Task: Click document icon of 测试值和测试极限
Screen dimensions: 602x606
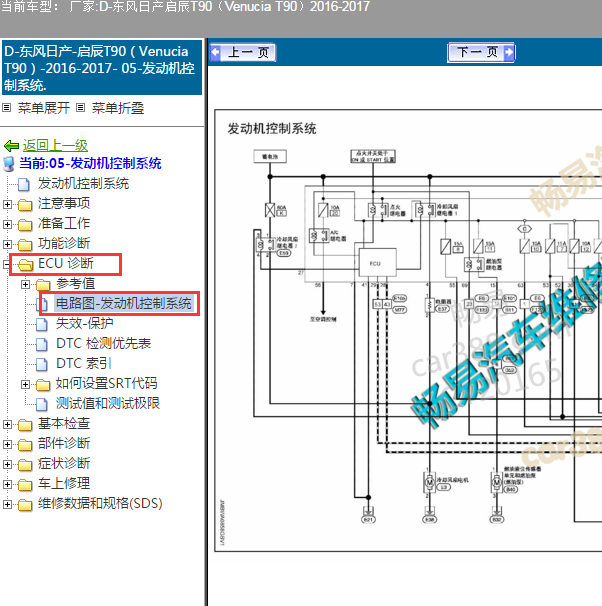Action: click(42, 405)
